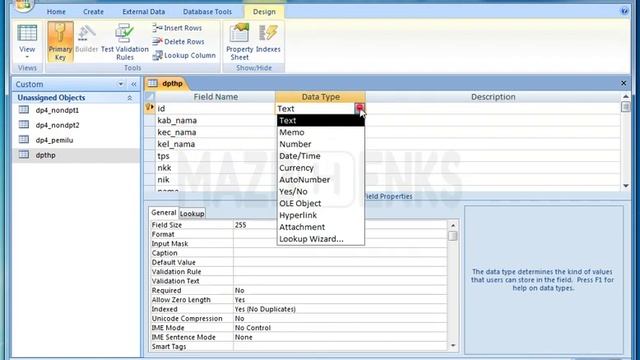Switch to the Lookup properties tab
Screen dimensions: 640x360
click(192, 213)
